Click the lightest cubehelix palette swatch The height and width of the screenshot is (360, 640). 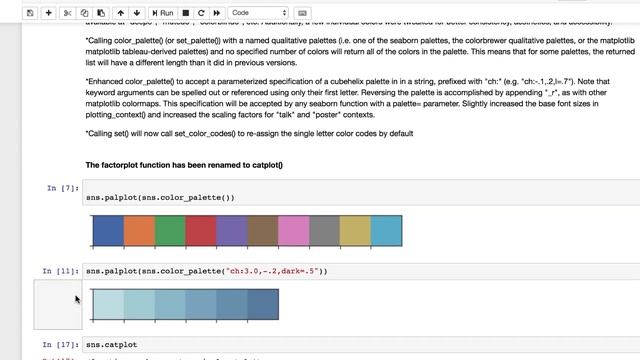(108, 304)
